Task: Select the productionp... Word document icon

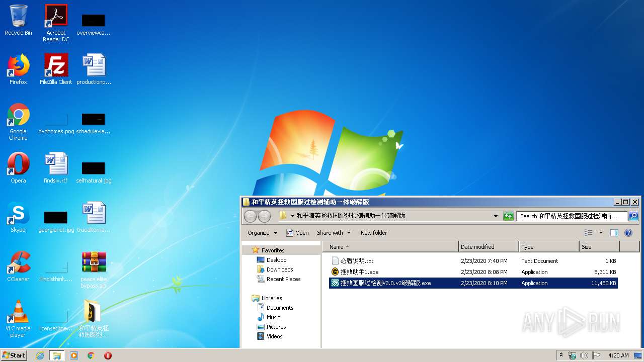Action: (x=94, y=69)
